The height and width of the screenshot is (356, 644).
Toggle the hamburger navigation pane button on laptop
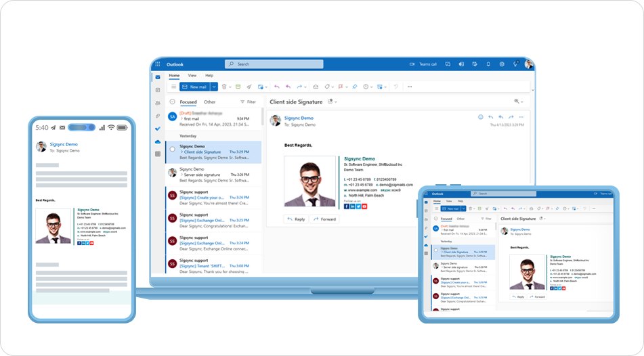[x=173, y=87]
